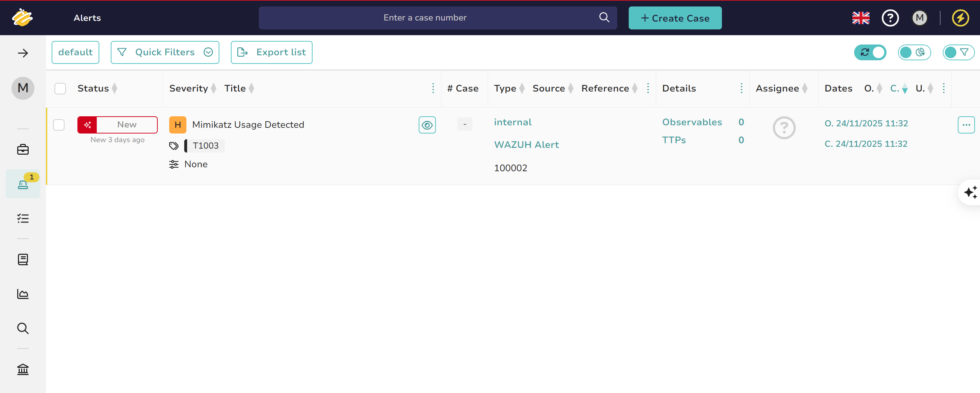Open the Tasks checklist icon in sidebar
The height and width of the screenshot is (393, 980).
(23, 218)
